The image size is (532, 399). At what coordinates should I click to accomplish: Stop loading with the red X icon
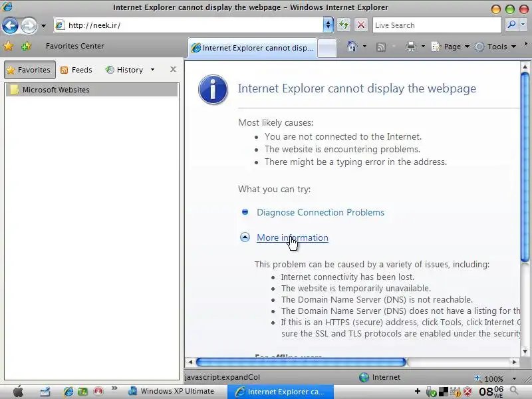(361, 25)
